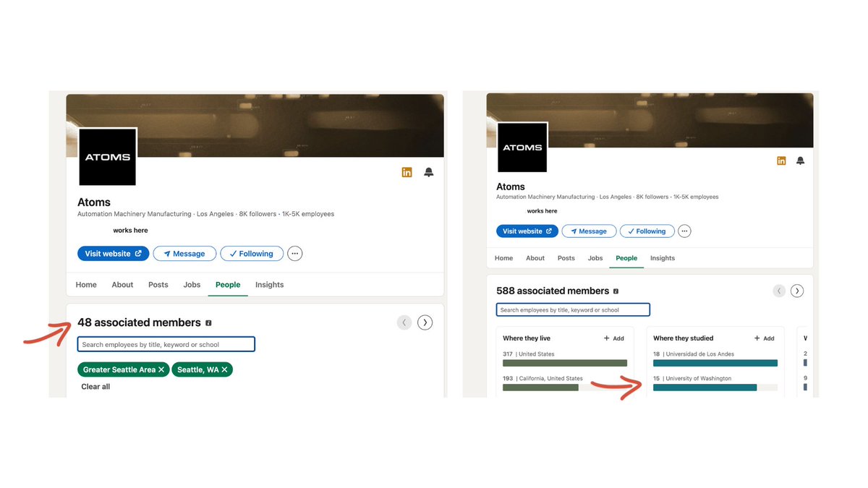Click next arrow in right screenshot
The height and width of the screenshot is (488, 868).
(797, 291)
